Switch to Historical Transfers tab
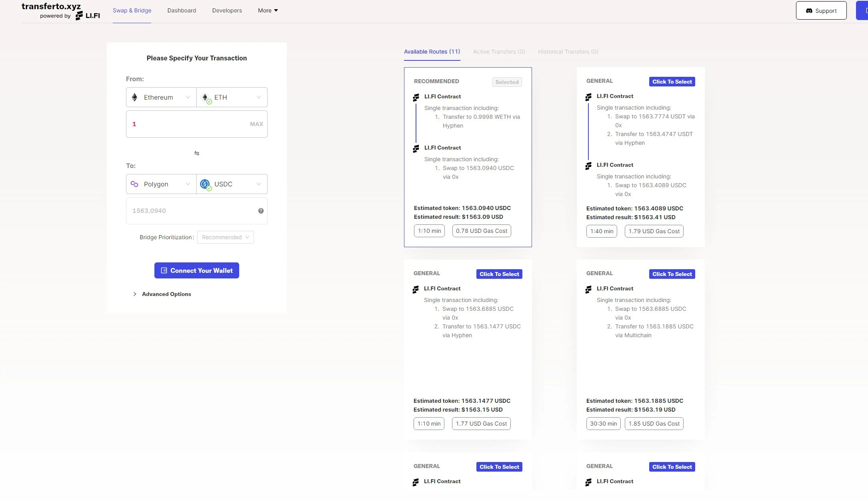The height and width of the screenshot is (502, 868). tap(568, 51)
